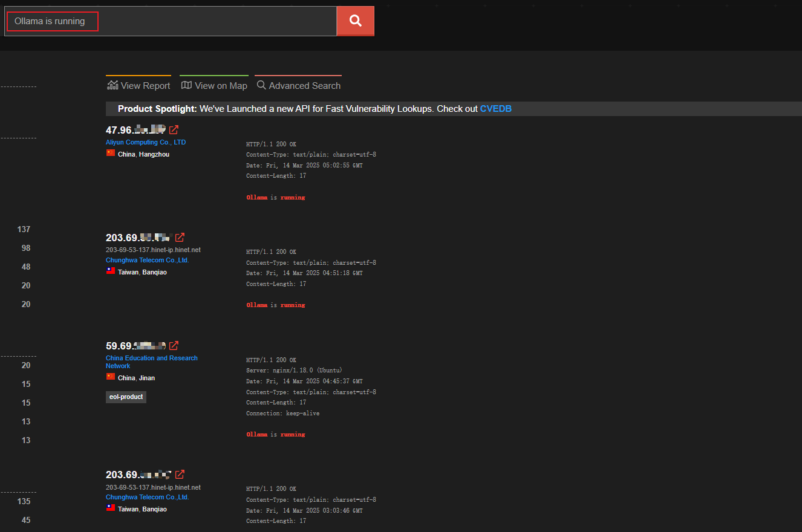802x532 pixels.
Task: Click external link icon beside the 47.96 IP
Action: tap(174, 130)
